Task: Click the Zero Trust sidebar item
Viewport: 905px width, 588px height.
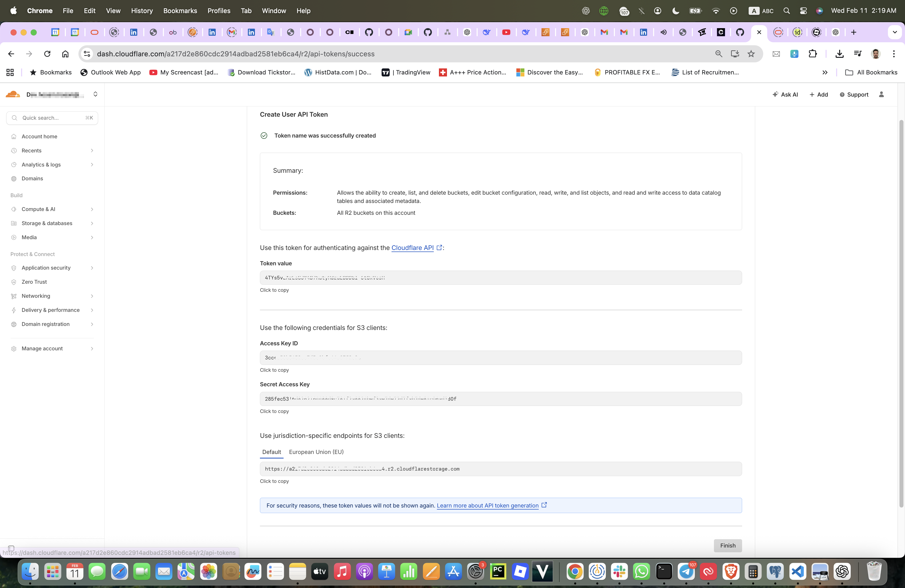Action: [x=34, y=282]
